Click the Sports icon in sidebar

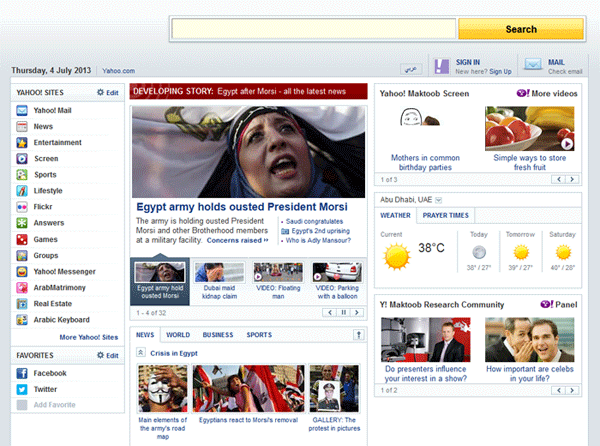pos(22,175)
